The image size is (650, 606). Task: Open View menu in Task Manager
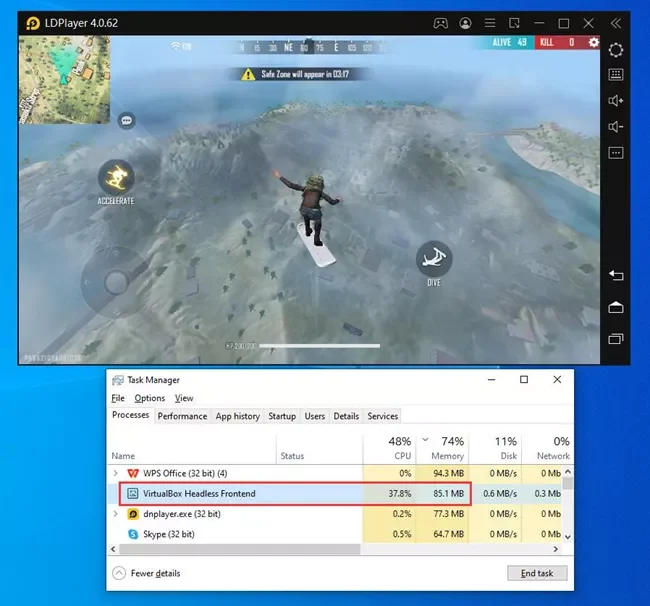[184, 398]
